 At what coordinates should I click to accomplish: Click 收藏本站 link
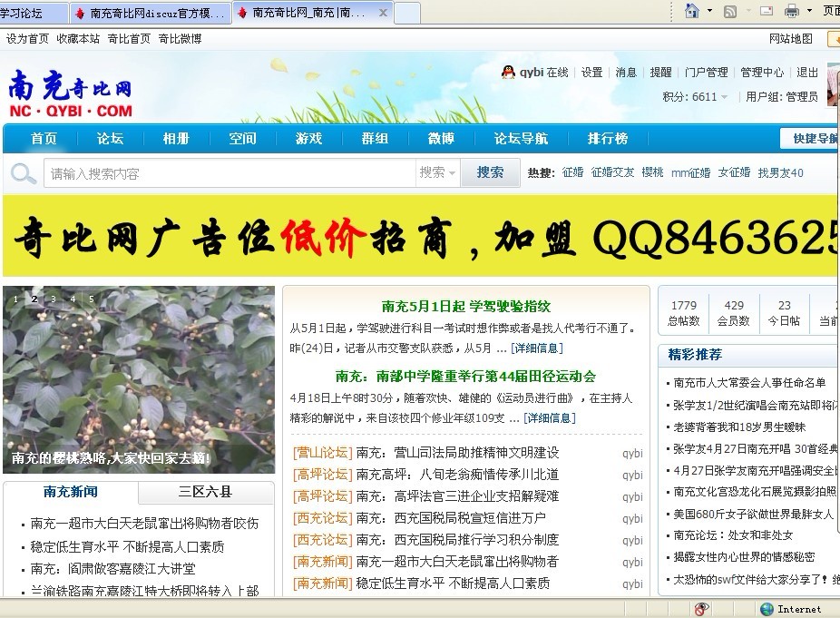tap(78, 39)
